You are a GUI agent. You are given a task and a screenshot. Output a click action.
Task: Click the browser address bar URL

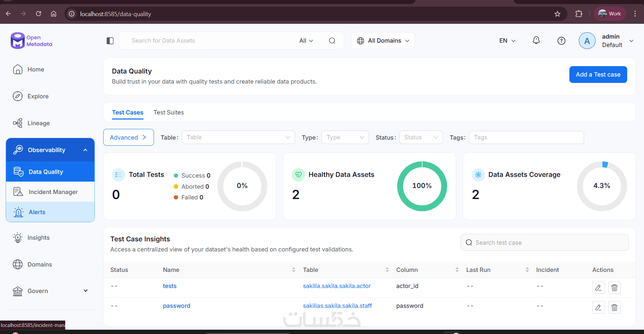[x=116, y=14]
